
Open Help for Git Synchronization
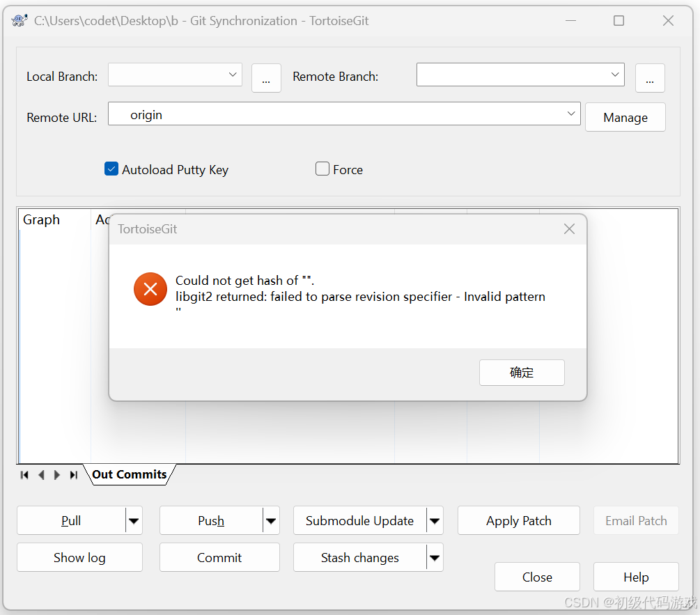click(636, 577)
